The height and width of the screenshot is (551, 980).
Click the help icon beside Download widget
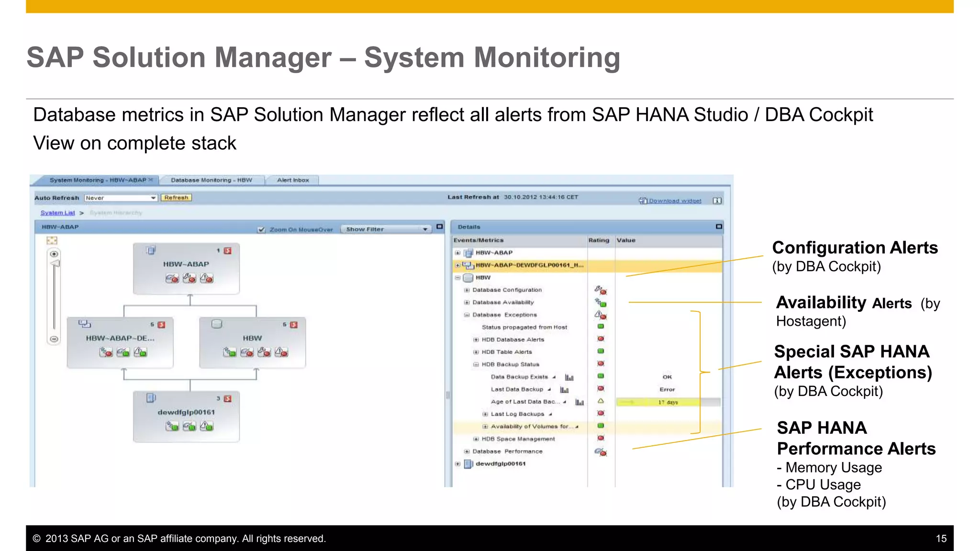[717, 201]
